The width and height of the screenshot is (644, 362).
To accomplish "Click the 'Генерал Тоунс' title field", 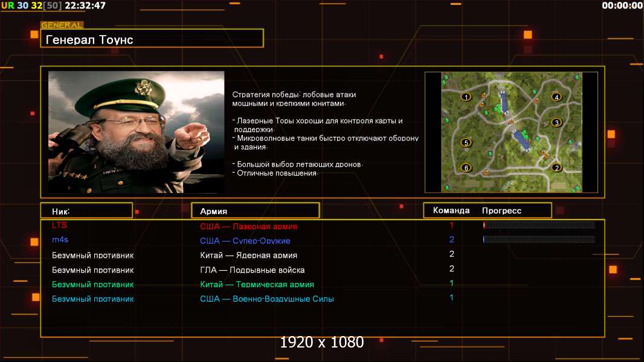I will [152, 39].
